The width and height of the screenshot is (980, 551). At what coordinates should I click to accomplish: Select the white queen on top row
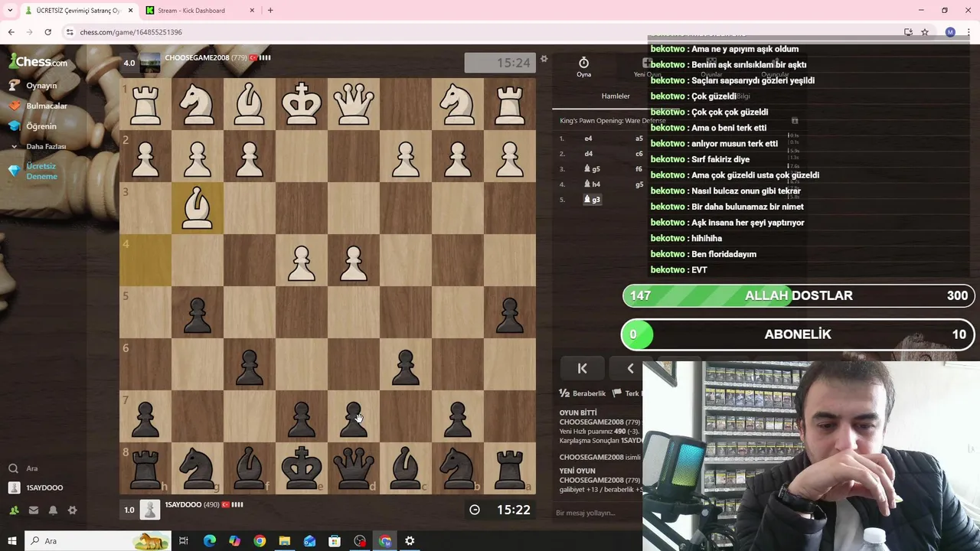point(354,103)
